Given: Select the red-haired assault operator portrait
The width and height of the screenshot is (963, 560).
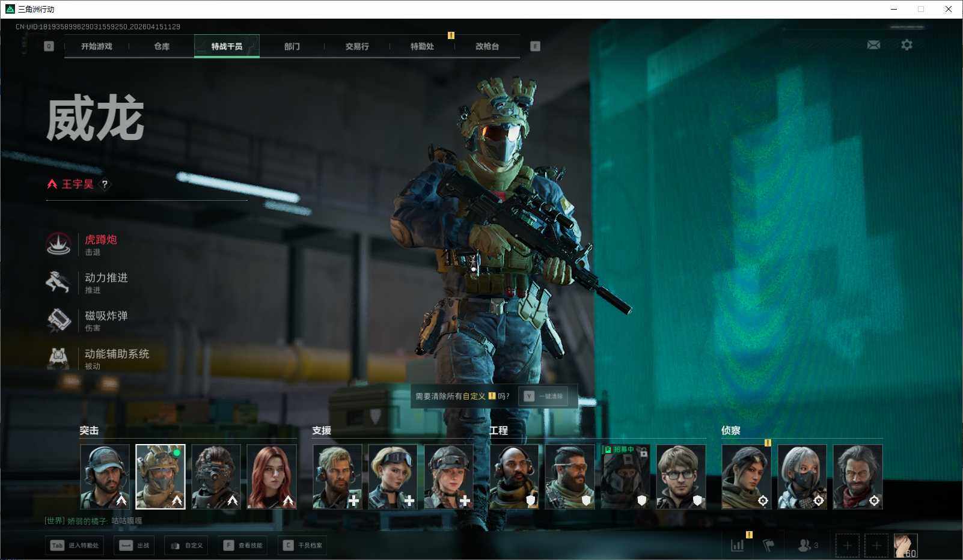Looking at the screenshot, I should (272, 476).
